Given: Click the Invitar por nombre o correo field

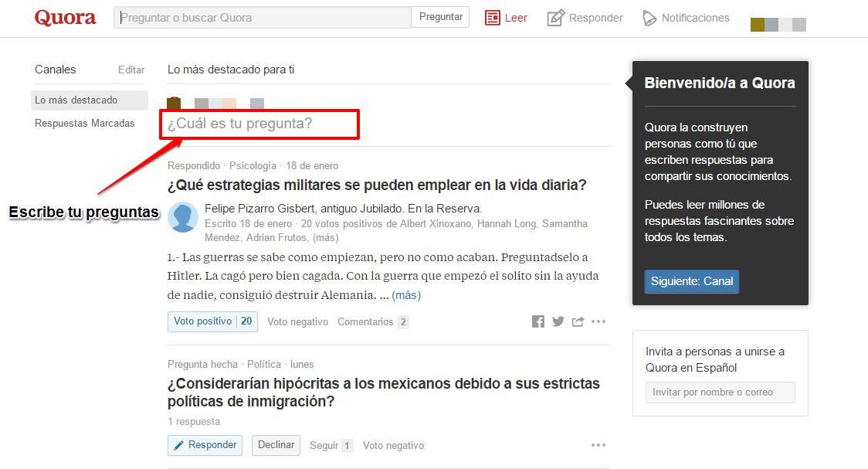Looking at the screenshot, I should click(x=720, y=393).
